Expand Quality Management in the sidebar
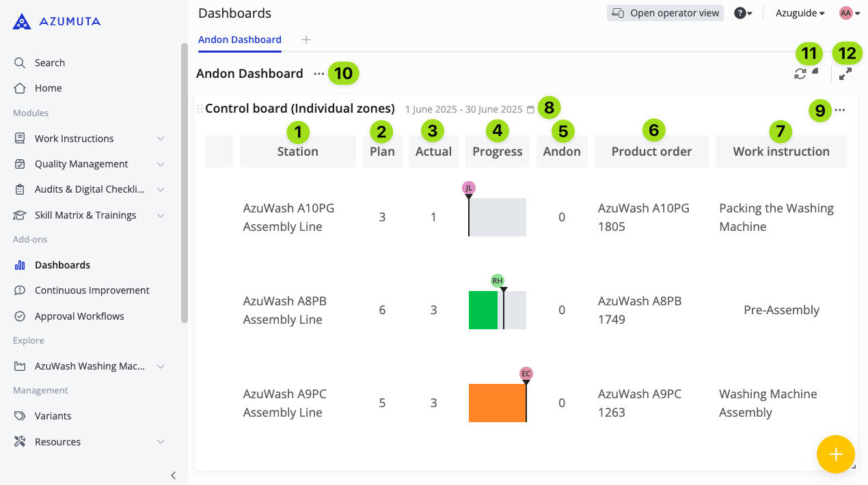Screen dimensions: 868x485 [160, 164]
